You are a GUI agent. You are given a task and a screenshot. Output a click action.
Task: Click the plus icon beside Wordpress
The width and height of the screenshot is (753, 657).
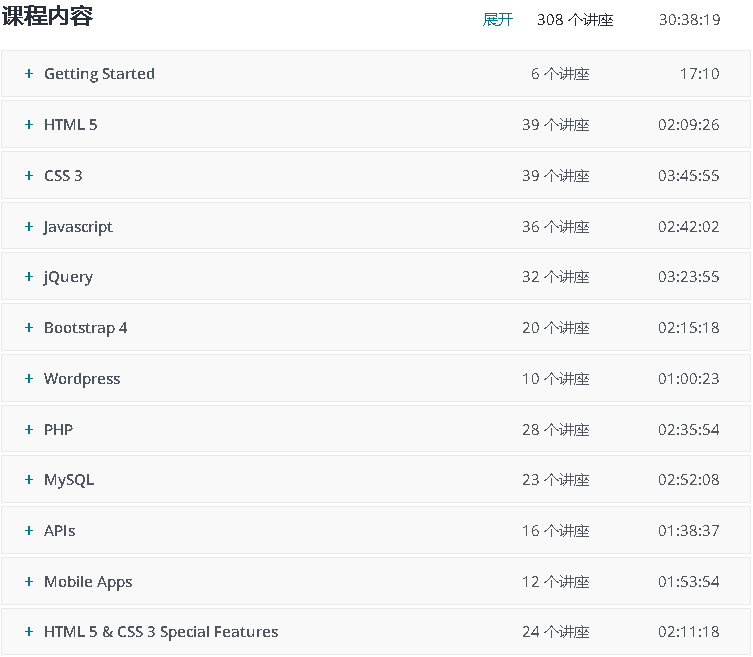pyautogui.click(x=29, y=379)
